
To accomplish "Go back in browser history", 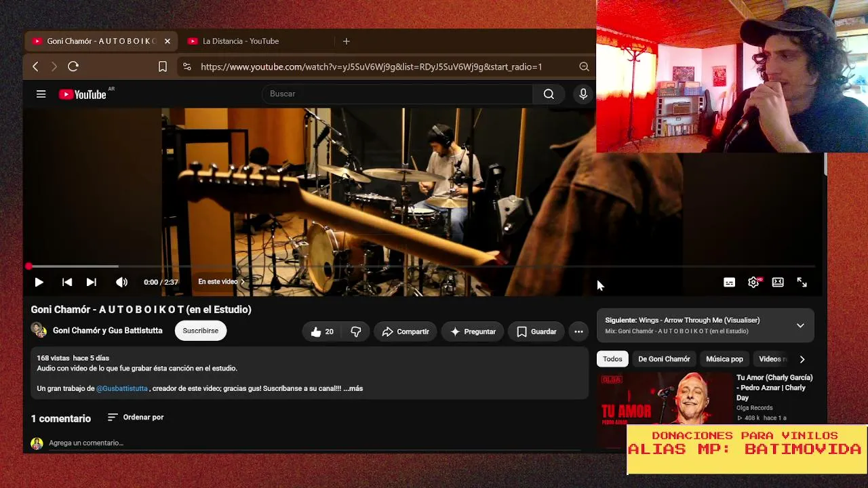I will [35, 66].
